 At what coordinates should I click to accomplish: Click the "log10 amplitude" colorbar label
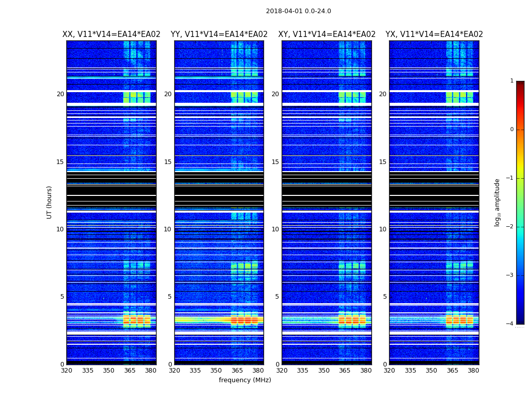coord(497,202)
